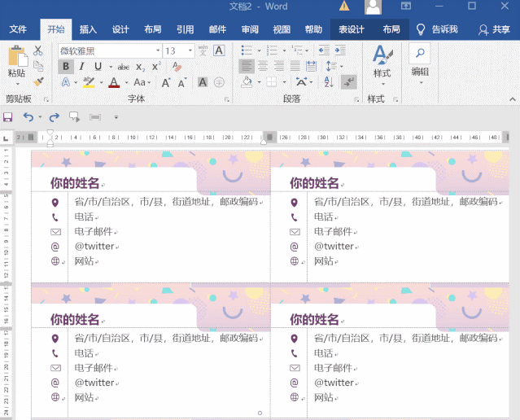The image size is (520, 420).
Task: Toggle show paragraph marks
Action: coord(349,82)
